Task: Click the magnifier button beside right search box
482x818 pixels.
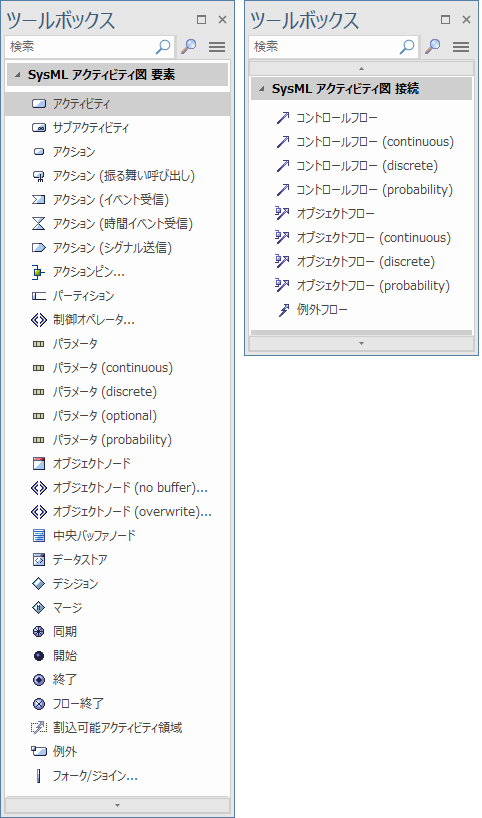Action: click(x=432, y=46)
